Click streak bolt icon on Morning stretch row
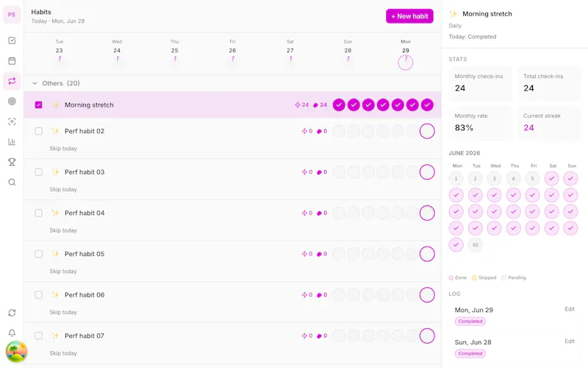The image size is (588, 368). (x=298, y=105)
